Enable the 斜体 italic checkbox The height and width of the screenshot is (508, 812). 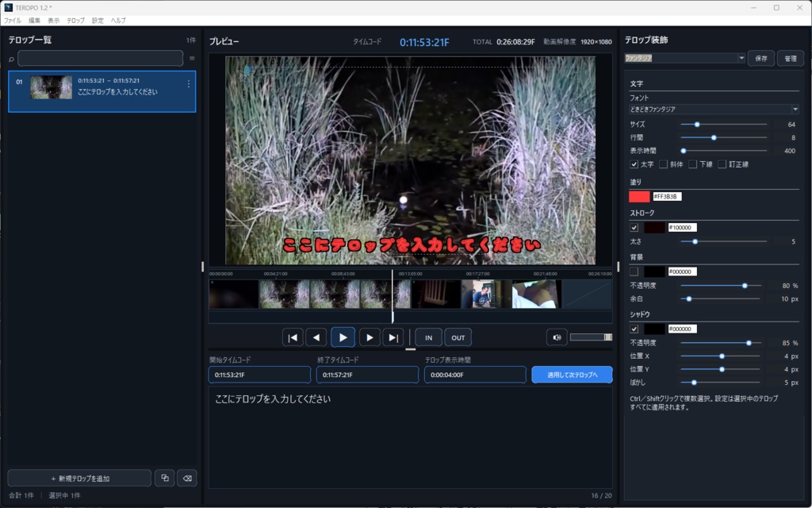click(663, 164)
